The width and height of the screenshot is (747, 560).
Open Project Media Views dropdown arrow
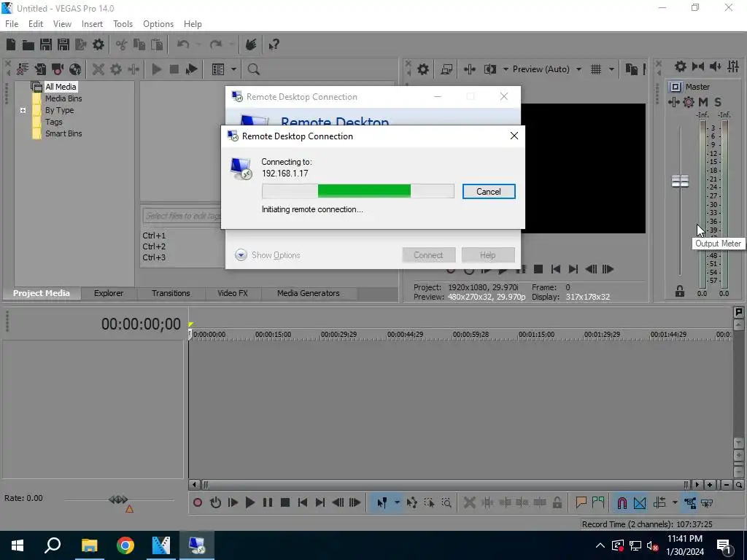click(x=233, y=69)
